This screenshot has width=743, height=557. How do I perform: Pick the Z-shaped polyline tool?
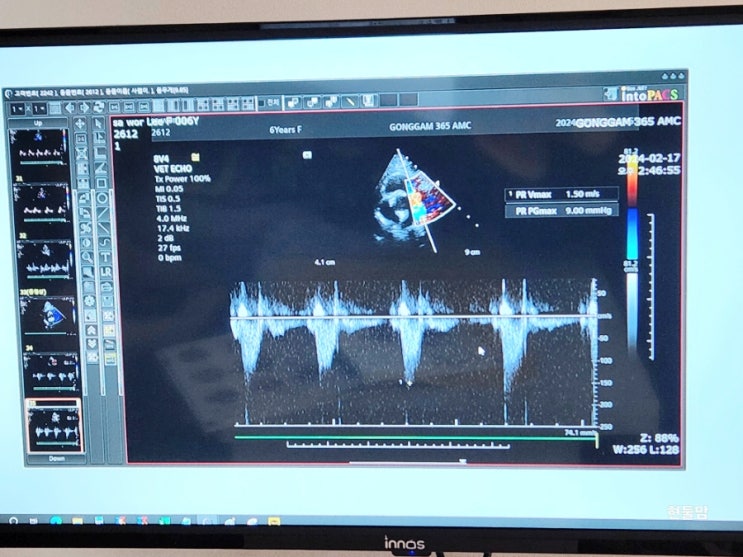(100, 169)
